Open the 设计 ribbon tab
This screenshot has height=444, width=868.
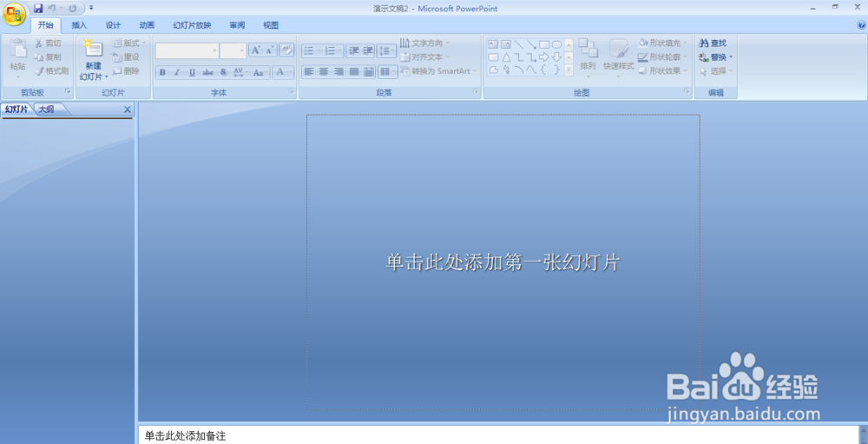(x=113, y=25)
